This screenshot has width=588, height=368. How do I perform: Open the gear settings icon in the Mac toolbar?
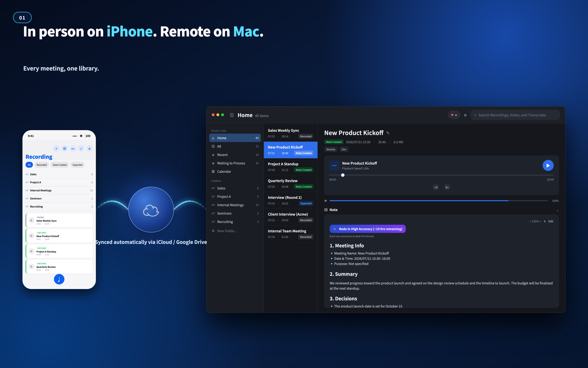(x=465, y=115)
